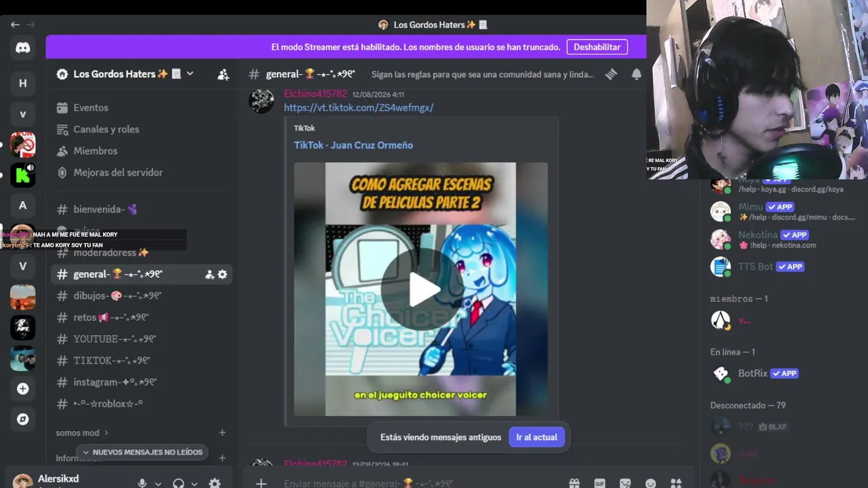Open Discover servers compass icon
Image resolution: width=868 pixels, height=488 pixels.
(22, 420)
